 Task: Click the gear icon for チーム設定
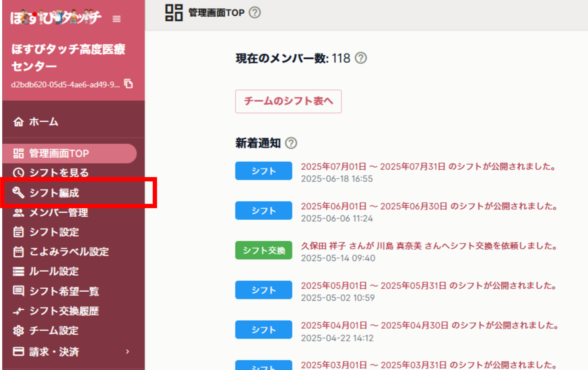click(x=18, y=331)
